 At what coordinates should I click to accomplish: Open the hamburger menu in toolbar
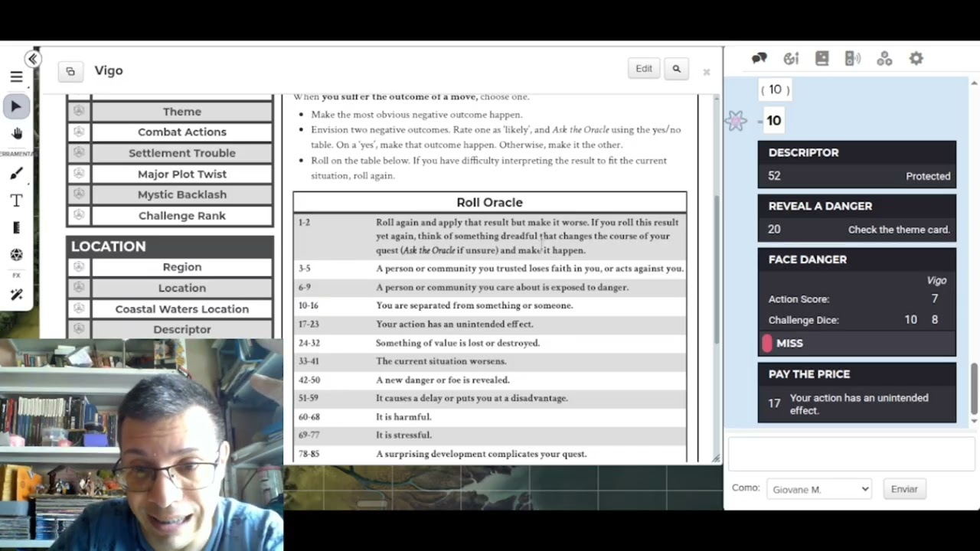pos(16,77)
